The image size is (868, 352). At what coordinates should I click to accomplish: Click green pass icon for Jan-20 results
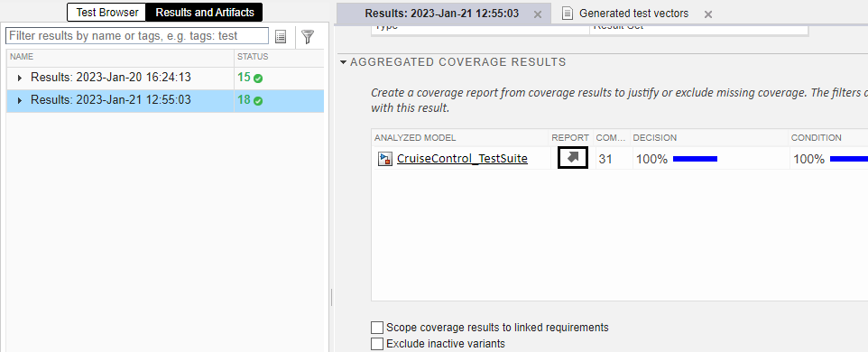258,78
